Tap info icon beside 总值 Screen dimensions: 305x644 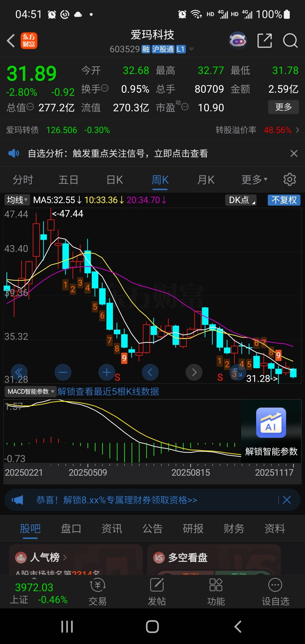click(x=30, y=107)
